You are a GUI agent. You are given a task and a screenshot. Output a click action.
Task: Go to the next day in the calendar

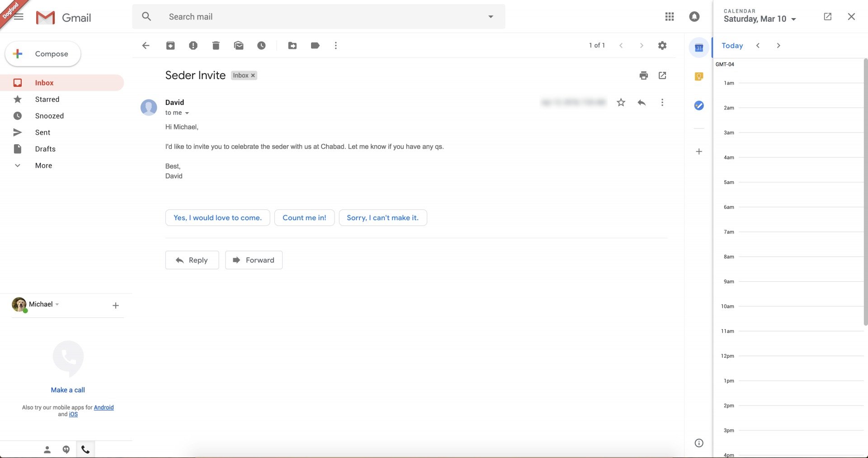[x=778, y=46]
